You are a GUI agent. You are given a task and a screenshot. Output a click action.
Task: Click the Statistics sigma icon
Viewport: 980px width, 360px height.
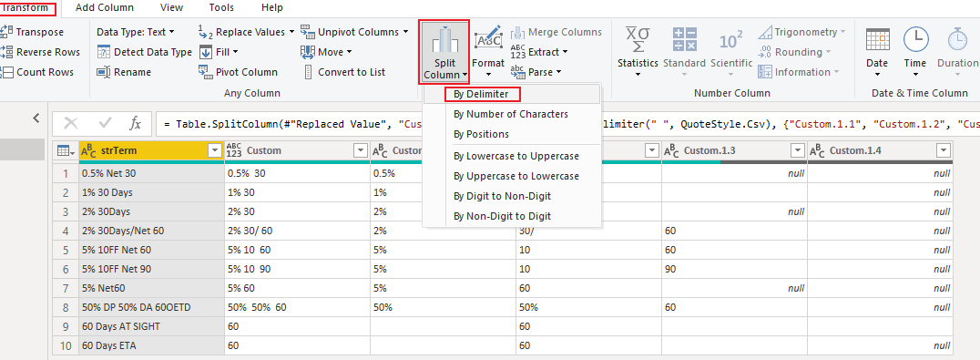coord(638,39)
